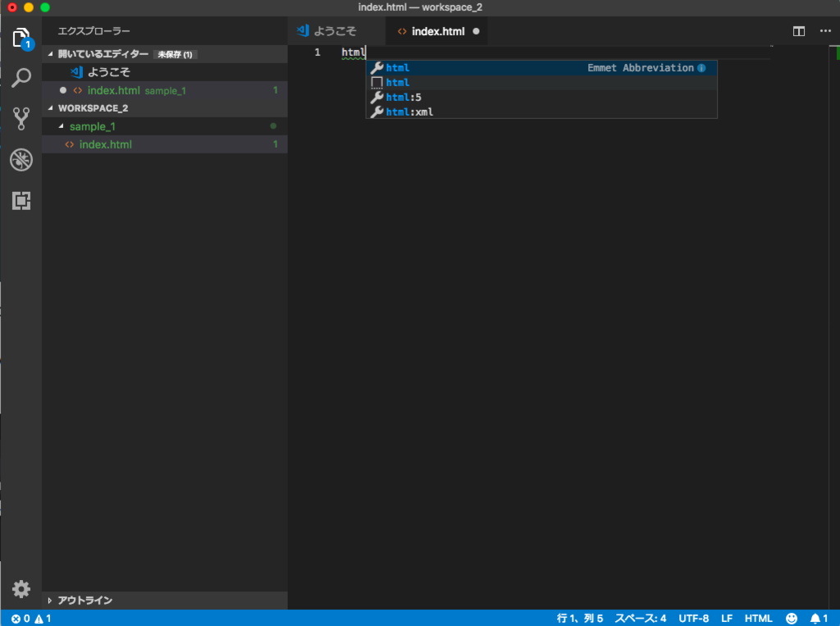This screenshot has height=626, width=840.
Task: Click UTF-8 encoding in status bar
Action: click(x=694, y=619)
